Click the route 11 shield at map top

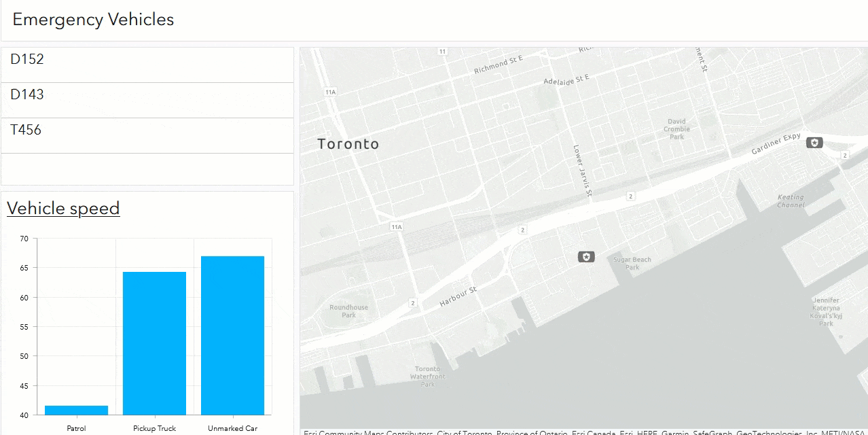tap(442, 50)
